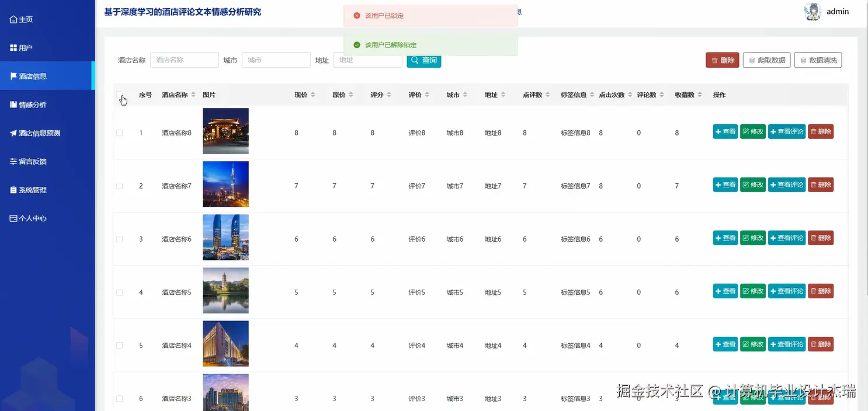Focus the 地址 search input
The height and width of the screenshot is (411, 868).
click(367, 60)
